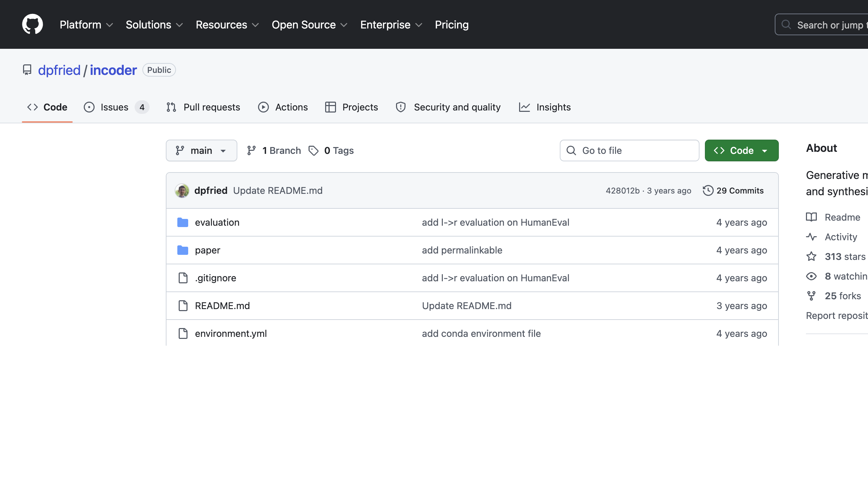Switch to the Pull requests tab
Image resolution: width=868 pixels, height=488 pixels.
203,107
